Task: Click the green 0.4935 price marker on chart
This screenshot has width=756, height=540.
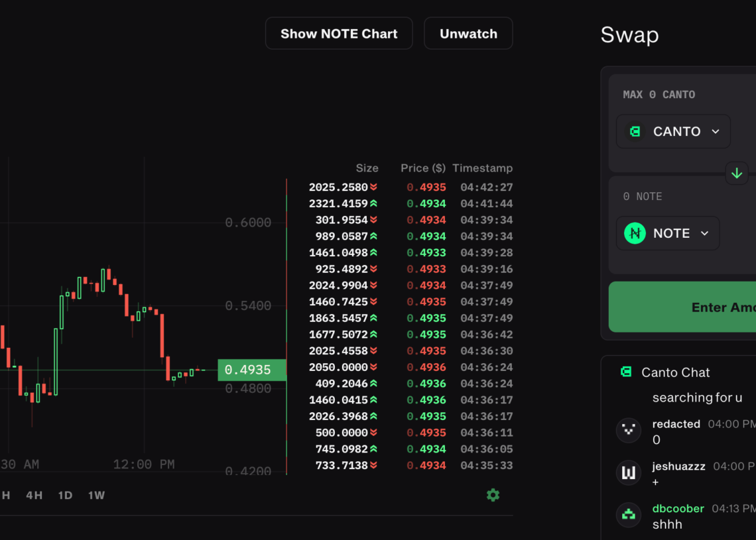Action: [252, 370]
